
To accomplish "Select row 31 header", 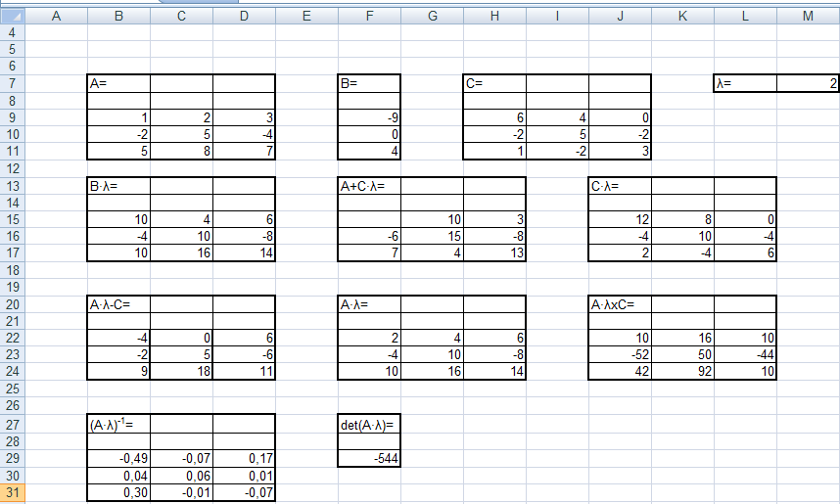I will click(x=13, y=493).
